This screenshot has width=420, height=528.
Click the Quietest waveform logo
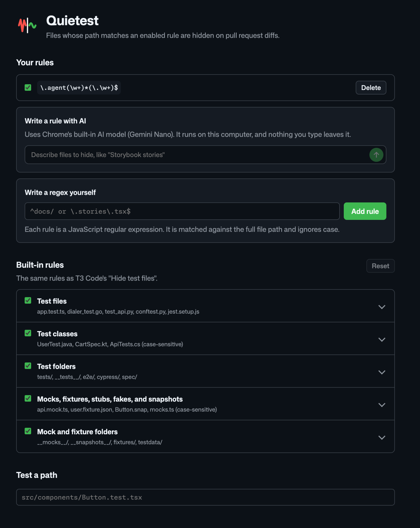click(27, 25)
